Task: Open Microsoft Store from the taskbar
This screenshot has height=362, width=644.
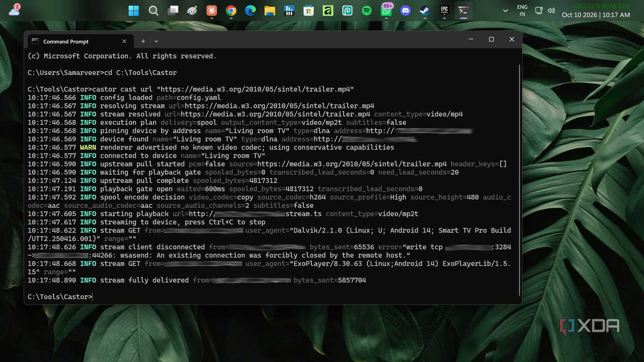Action: tap(309, 11)
